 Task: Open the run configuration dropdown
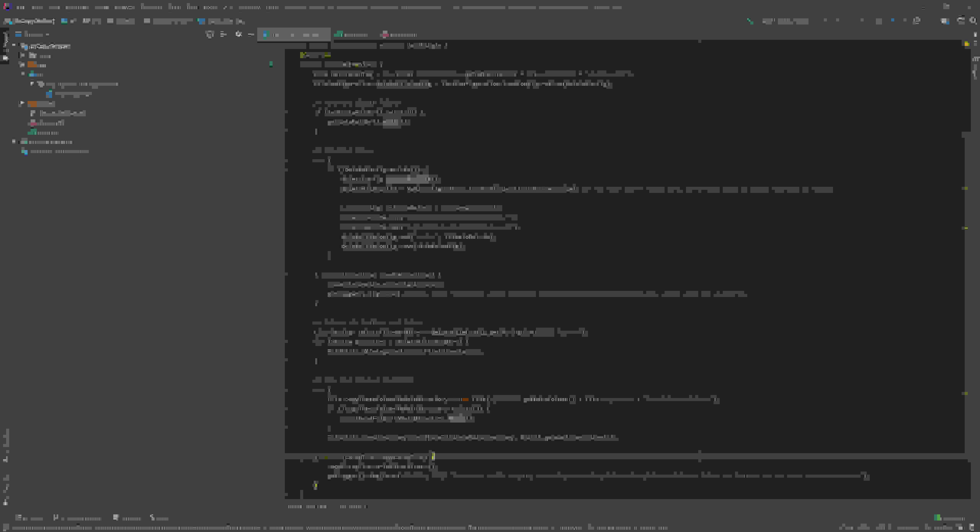tap(786, 21)
